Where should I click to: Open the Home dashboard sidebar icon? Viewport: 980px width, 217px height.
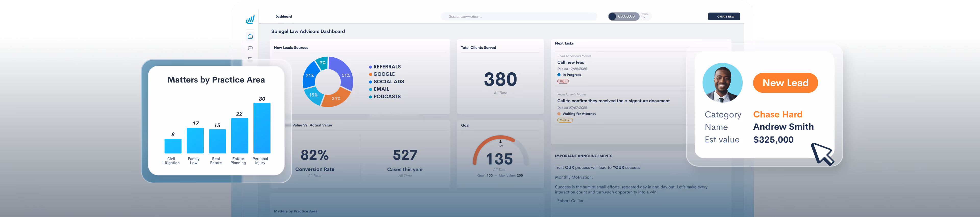250,36
